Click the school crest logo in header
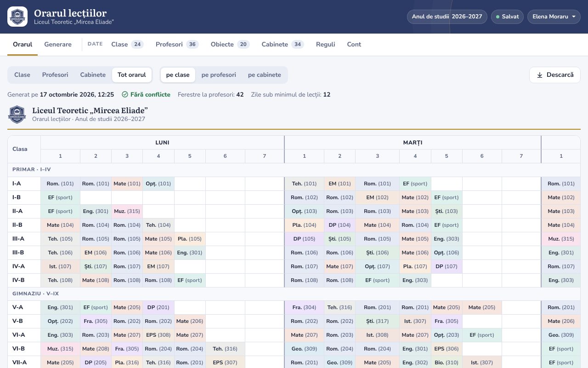 tap(17, 17)
